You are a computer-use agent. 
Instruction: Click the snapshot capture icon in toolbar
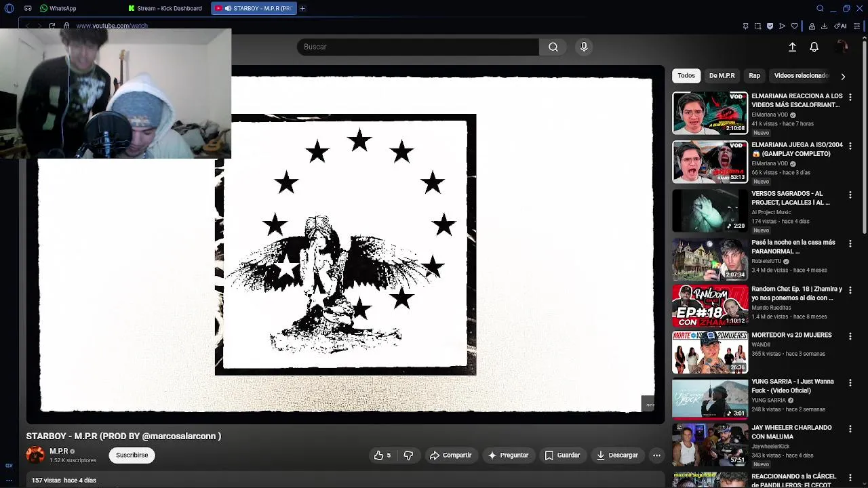[757, 26]
